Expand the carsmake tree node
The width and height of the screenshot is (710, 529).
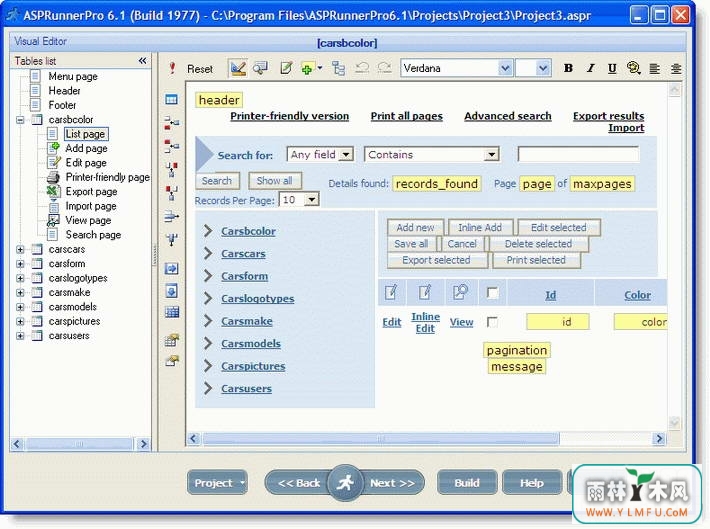coord(20,293)
